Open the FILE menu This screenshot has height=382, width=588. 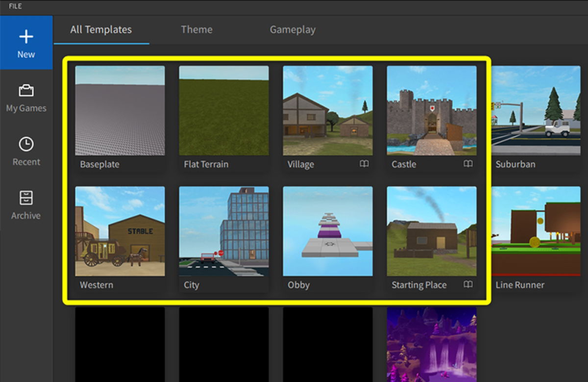tap(15, 6)
